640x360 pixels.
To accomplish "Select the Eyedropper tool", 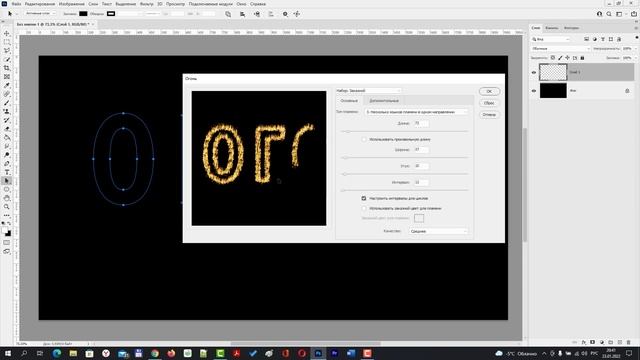I will (x=7, y=85).
